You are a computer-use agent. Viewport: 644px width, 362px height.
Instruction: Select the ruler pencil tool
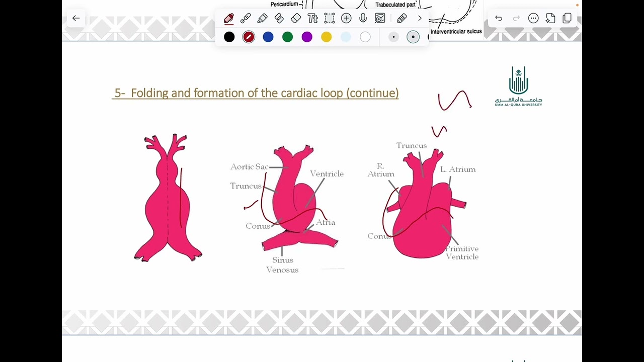401,19
